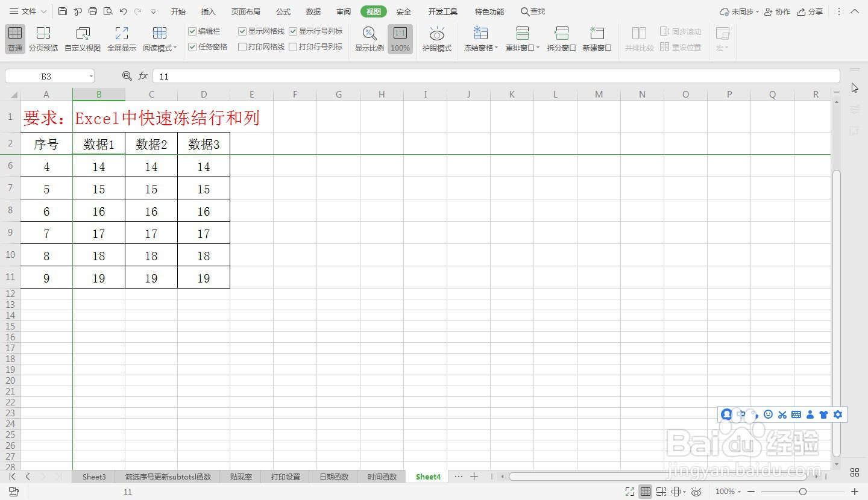Open the 数据 ribbon tab
Viewport: 868px width, 500px height.
[313, 12]
